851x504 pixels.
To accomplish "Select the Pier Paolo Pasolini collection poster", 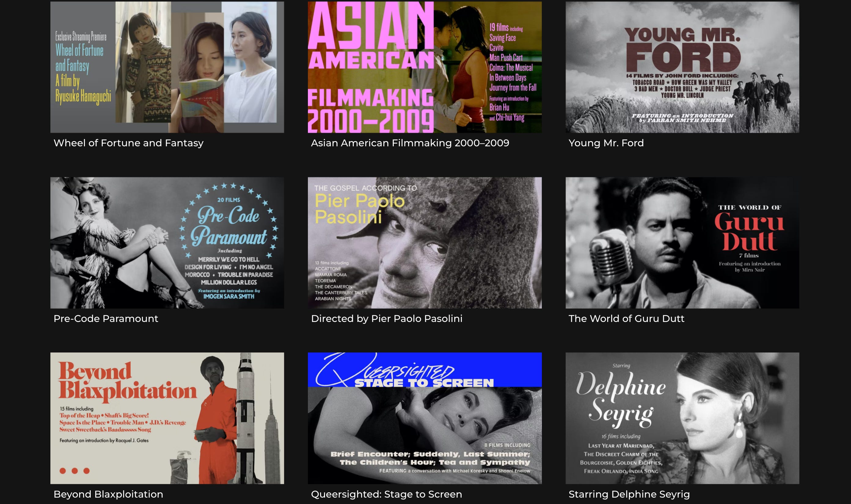I will (425, 243).
